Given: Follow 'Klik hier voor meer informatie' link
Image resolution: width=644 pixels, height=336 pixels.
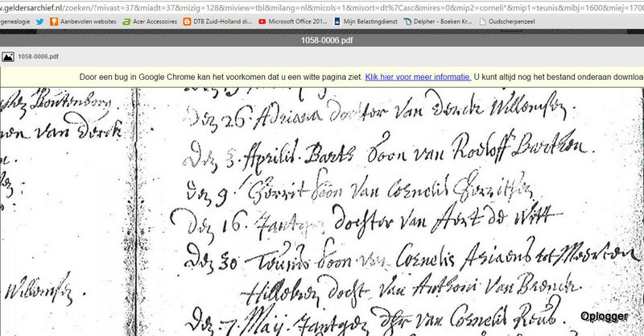Looking at the screenshot, I should [x=418, y=77].
